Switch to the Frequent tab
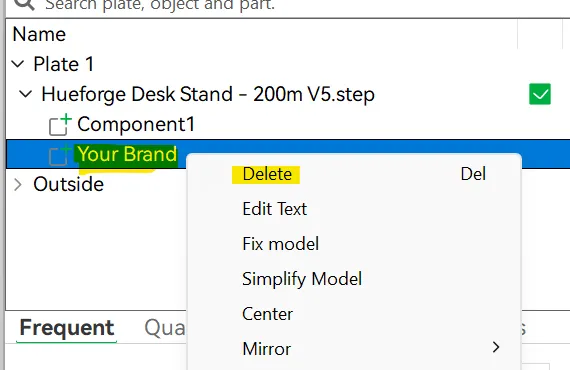570x370 pixels. coord(67,328)
